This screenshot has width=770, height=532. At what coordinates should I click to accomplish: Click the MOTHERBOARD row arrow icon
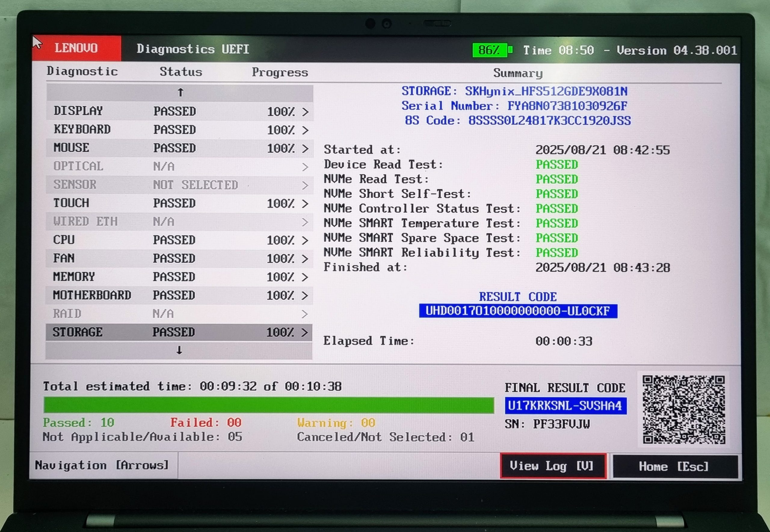point(305,295)
